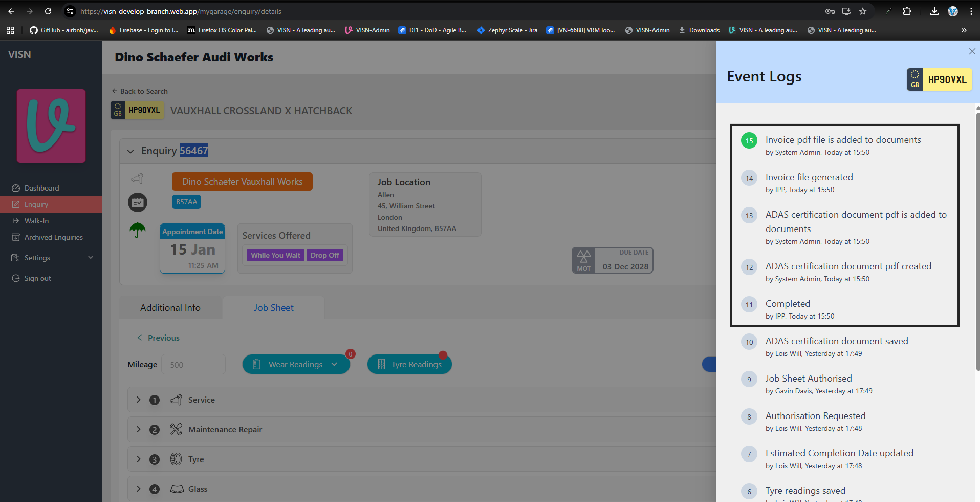Expand the Tyre job row
Viewport: 980px width, 502px height.
[138, 459]
